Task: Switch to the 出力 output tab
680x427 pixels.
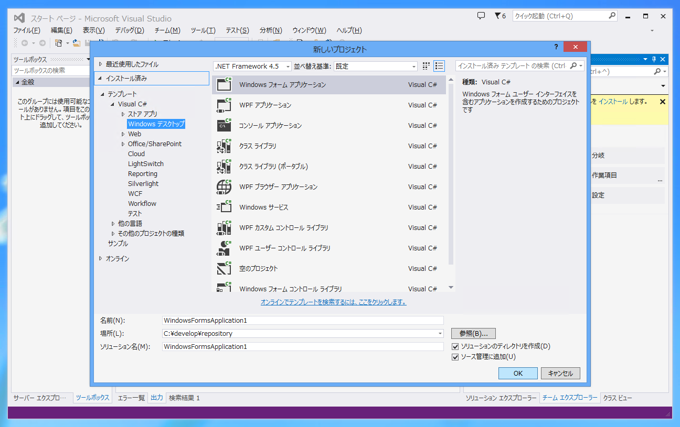Action: tap(157, 398)
